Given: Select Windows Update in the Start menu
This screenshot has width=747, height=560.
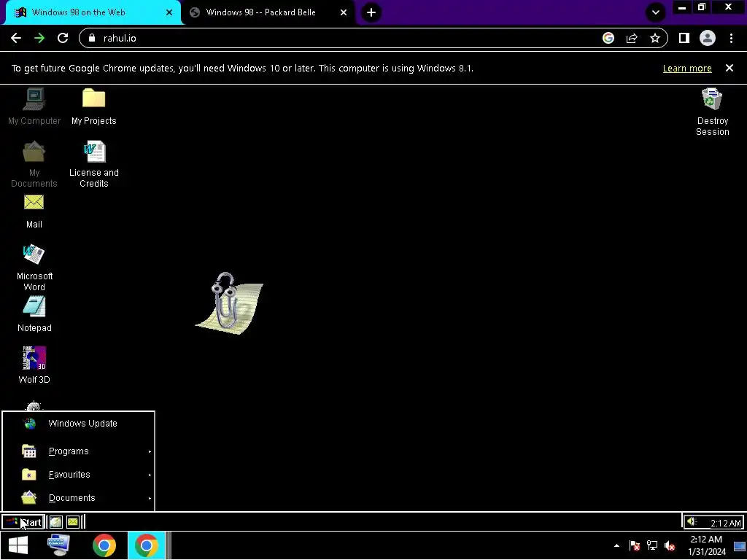Looking at the screenshot, I should tap(79, 424).
